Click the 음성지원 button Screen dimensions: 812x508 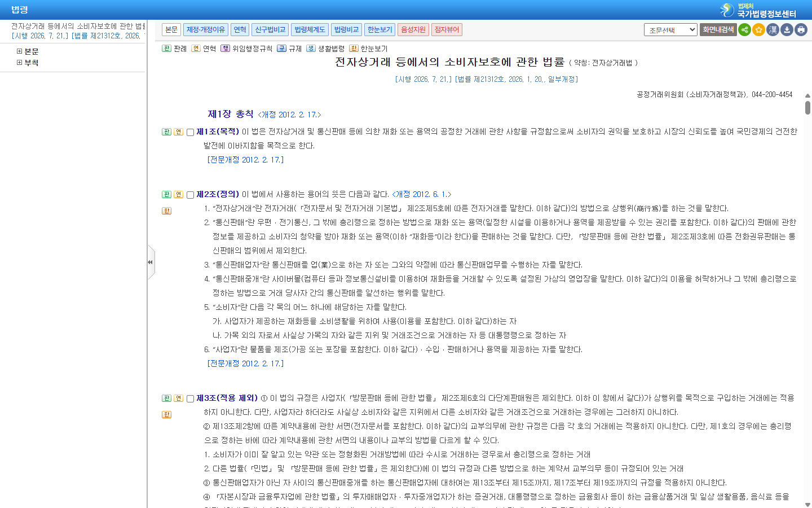point(413,29)
